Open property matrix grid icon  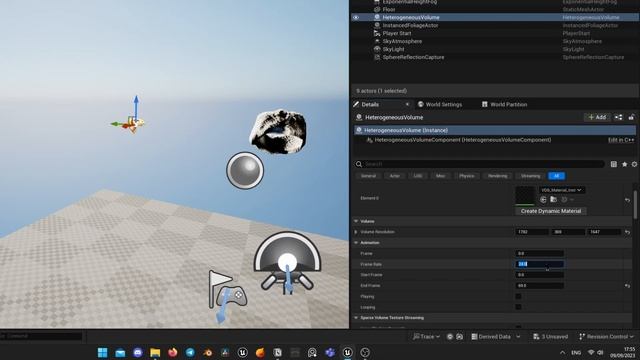[613, 164]
